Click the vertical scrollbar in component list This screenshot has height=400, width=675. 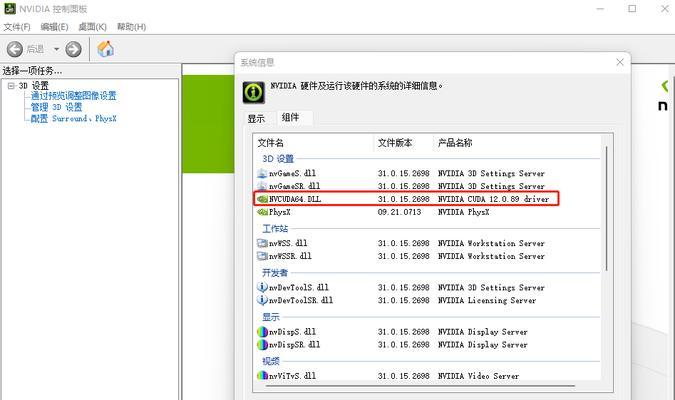[606, 208]
